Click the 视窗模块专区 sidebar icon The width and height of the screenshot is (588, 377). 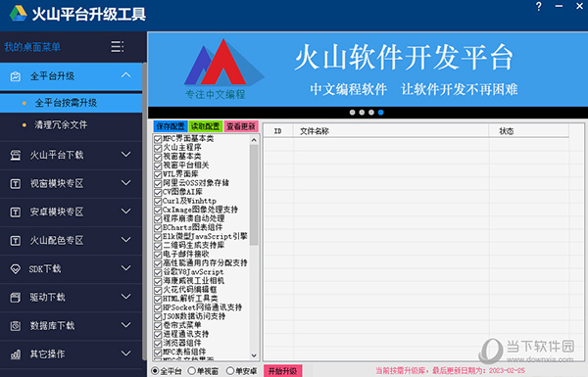(16, 184)
